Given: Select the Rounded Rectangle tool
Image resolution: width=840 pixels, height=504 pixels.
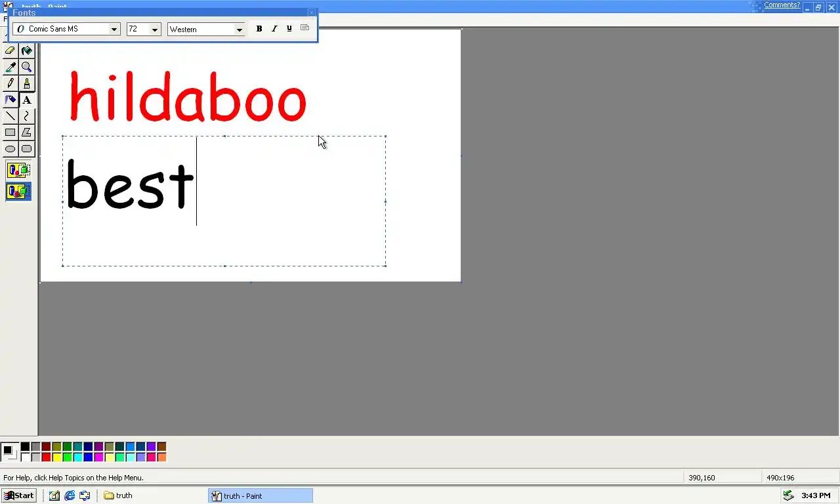Looking at the screenshot, I should (26, 149).
